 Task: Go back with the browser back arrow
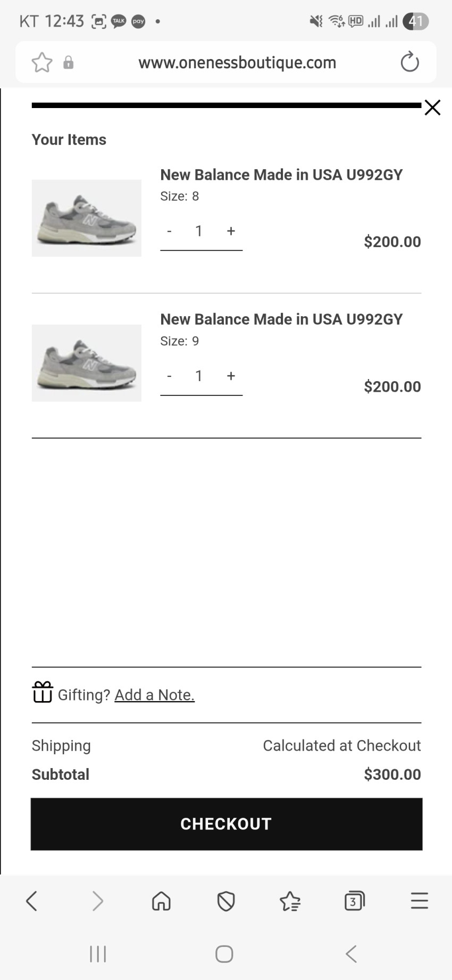(x=32, y=901)
